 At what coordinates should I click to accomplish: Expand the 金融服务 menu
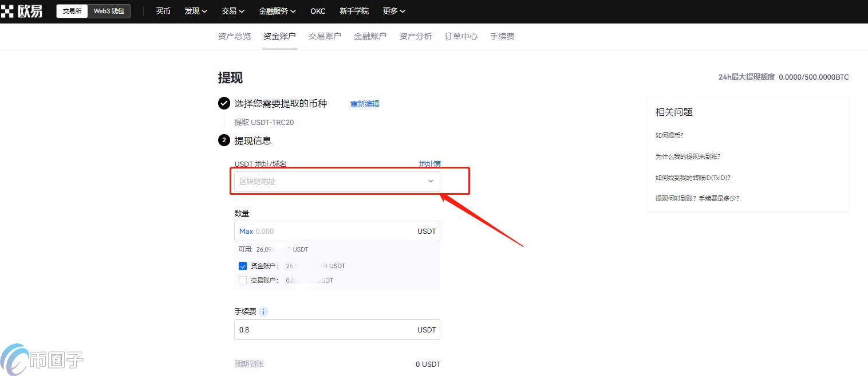pos(277,11)
